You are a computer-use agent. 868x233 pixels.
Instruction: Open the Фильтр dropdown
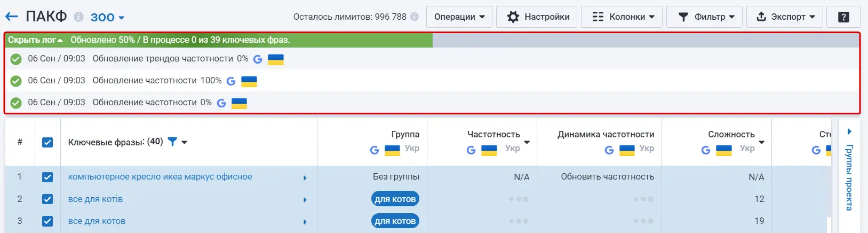tap(704, 17)
